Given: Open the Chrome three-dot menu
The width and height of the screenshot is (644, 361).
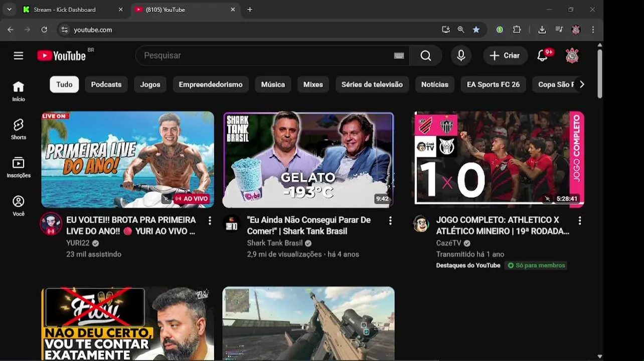Looking at the screenshot, I should (x=593, y=30).
